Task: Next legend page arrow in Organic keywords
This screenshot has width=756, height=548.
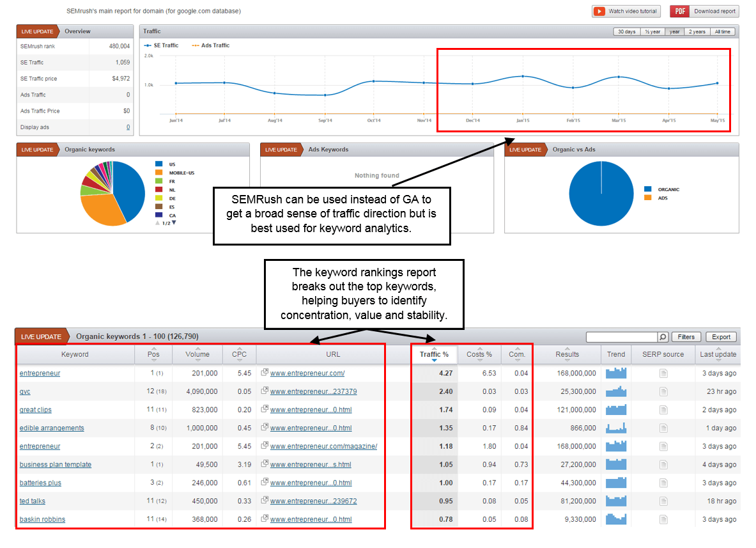Action: (174, 223)
